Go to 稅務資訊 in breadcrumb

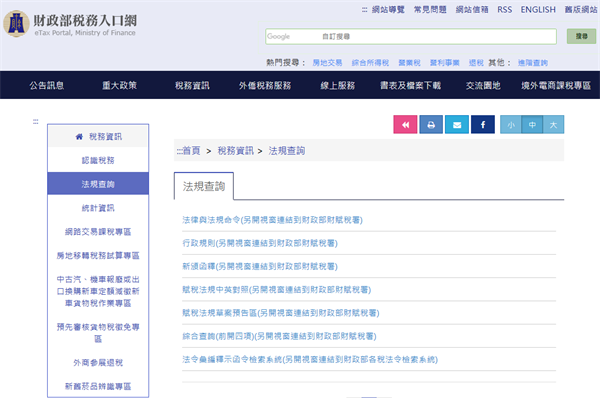[x=235, y=151]
